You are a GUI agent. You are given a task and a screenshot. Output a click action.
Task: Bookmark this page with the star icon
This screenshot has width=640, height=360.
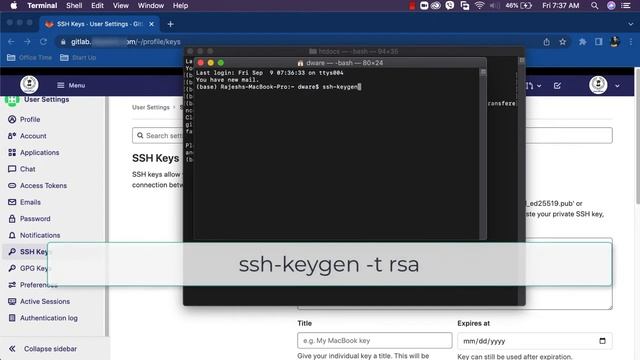(x=563, y=42)
